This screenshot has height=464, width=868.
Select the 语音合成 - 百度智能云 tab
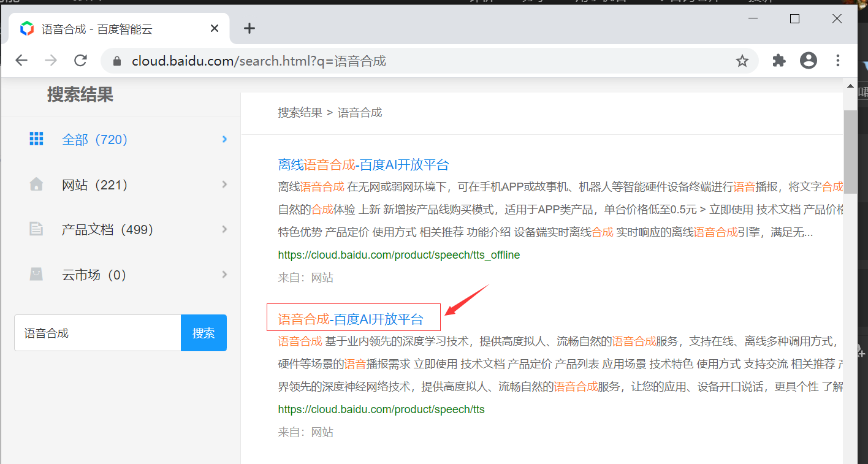(x=120, y=28)
